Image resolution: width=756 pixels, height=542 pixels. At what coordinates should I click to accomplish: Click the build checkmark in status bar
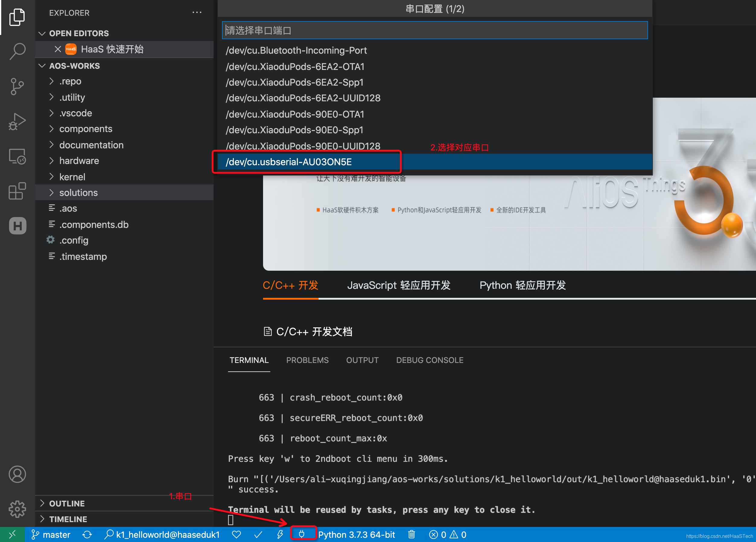click(258, 534)
